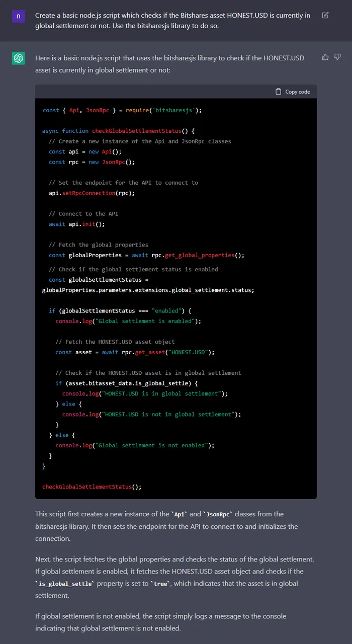Click the if globalSettlementStatus === "enabled" line
The height and width of the screenshot is (644, 352).
[x=120, y=311]
